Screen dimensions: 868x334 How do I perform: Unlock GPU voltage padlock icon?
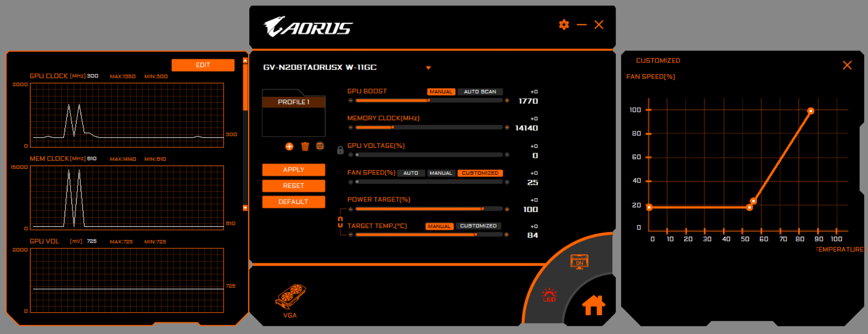tap(340, 150)
